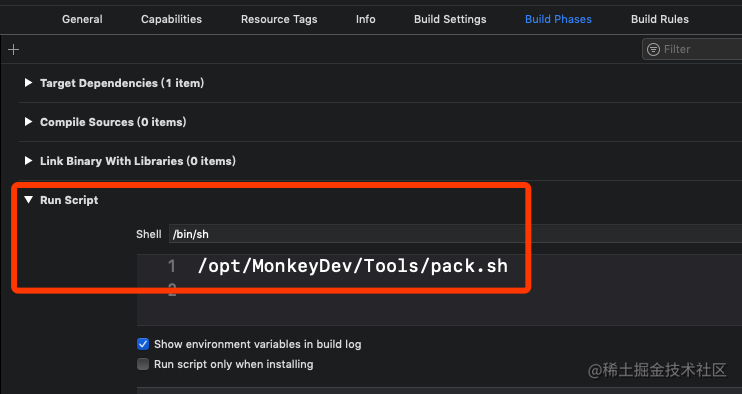
Task: Open the Capabilities tab
Action: [171, 19]
